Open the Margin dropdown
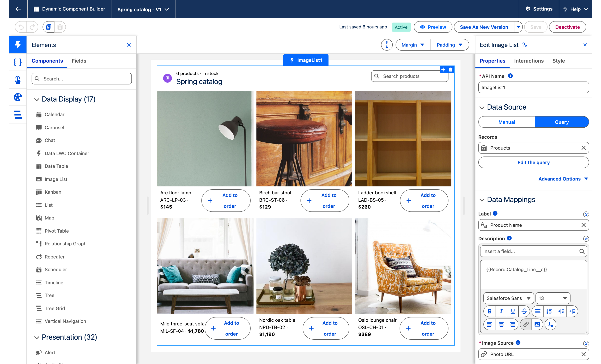 point(413,45)
